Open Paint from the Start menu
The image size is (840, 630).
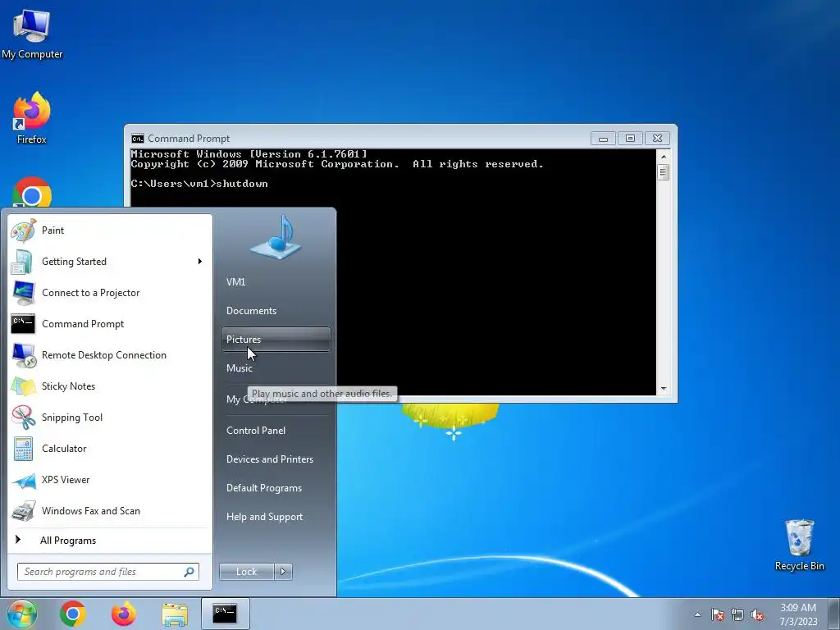(110, 231)
